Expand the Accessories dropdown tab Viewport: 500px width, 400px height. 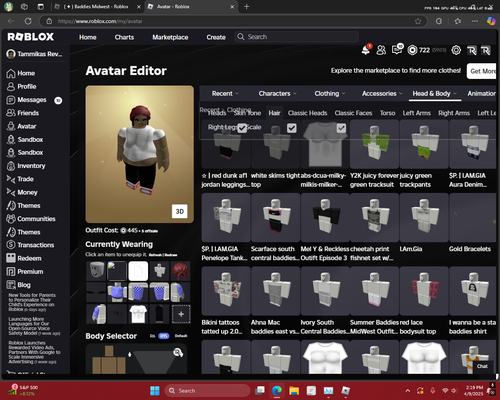[x=382, y=94]
